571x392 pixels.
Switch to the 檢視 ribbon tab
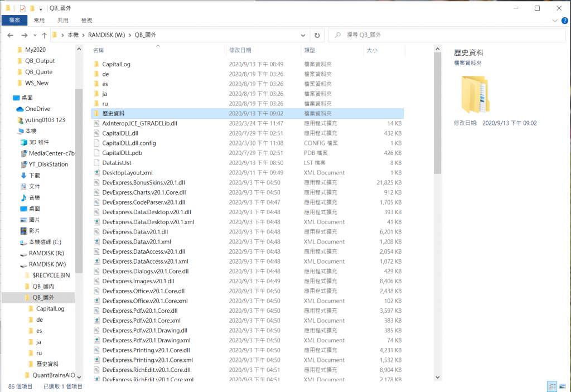coord(86,20)
